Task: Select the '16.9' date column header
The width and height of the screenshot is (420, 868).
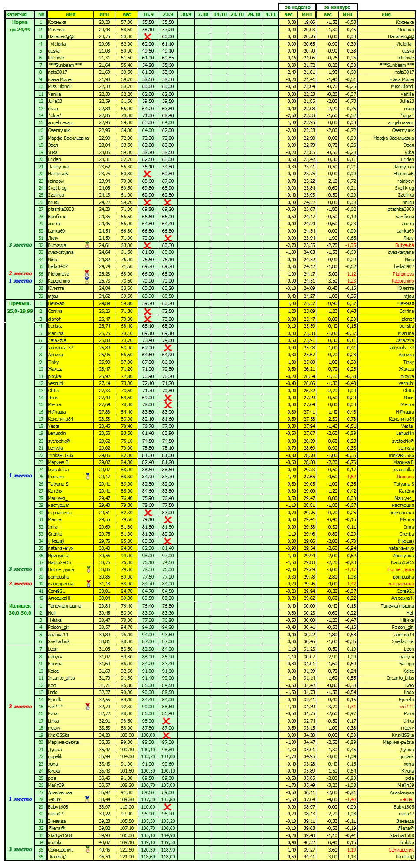Action: pos(148,14)
